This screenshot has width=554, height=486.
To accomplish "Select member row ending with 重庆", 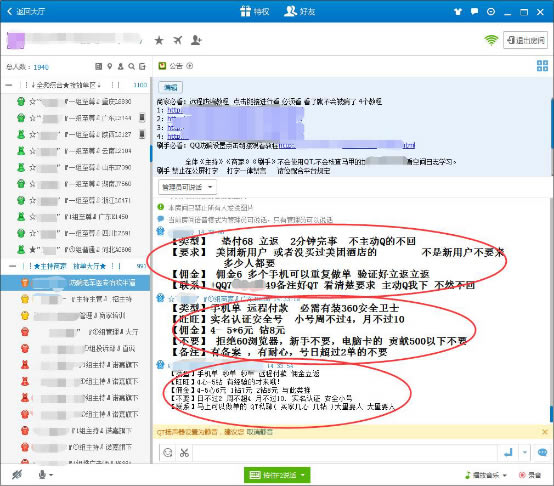I will [x=76, y=102].
